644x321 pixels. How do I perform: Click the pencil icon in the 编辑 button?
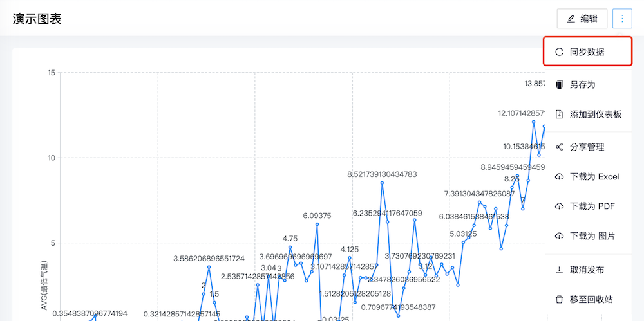pos(571,19)
